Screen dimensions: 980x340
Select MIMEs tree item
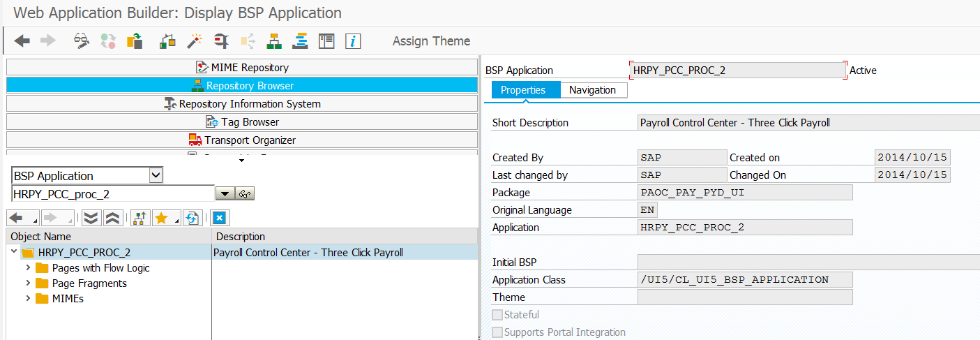68,299
